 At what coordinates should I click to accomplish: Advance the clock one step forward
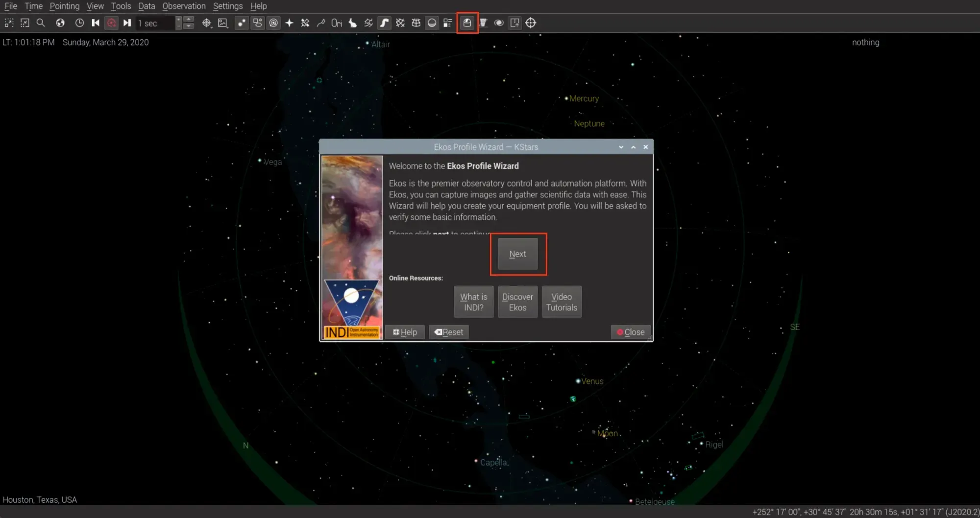click(127, 23)
